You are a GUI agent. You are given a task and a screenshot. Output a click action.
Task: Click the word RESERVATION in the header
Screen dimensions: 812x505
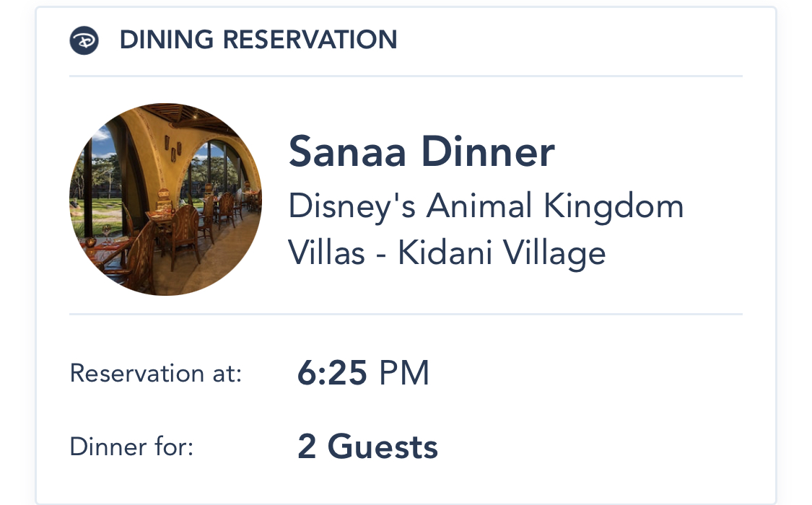tap(309, 40)
